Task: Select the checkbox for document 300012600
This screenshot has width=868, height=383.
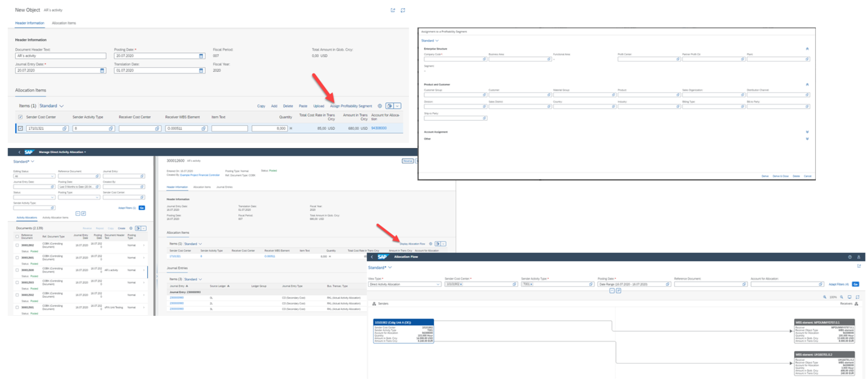Action: 17,270
